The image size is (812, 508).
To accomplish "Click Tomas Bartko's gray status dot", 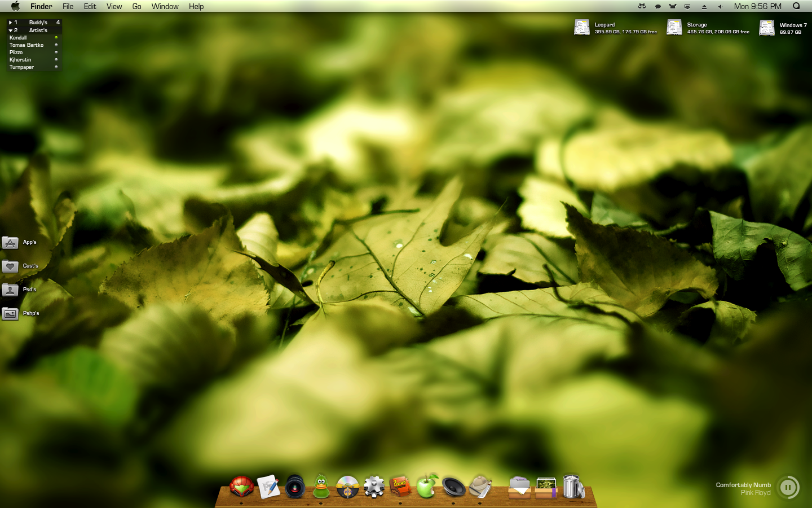I will (x=56, y=45).
